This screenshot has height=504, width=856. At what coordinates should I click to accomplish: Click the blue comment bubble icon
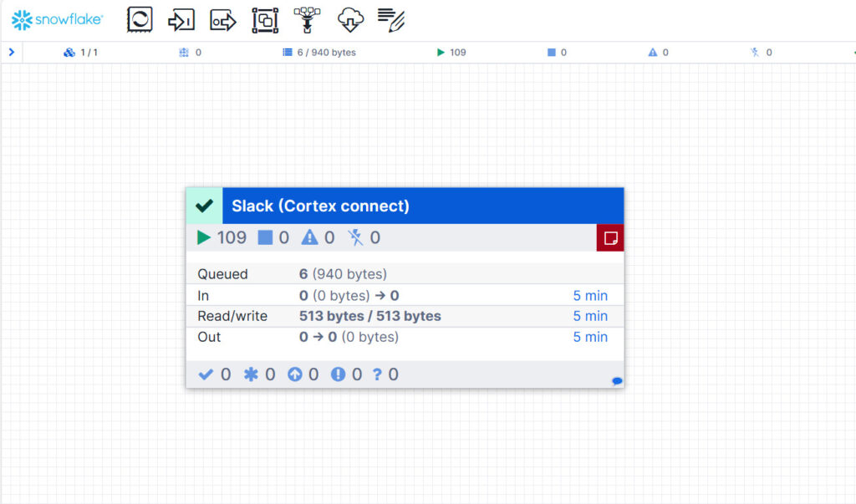coord(617,381)
